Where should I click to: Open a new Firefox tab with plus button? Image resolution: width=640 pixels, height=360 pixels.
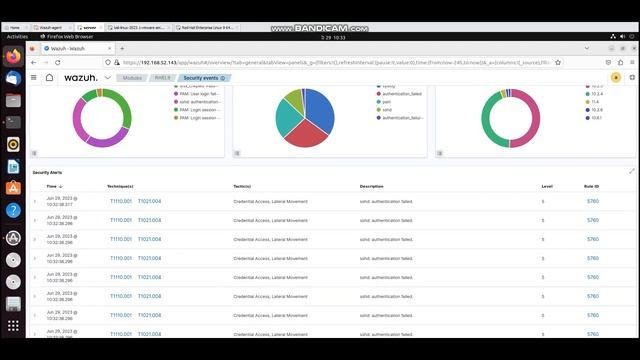click(122, 49)
